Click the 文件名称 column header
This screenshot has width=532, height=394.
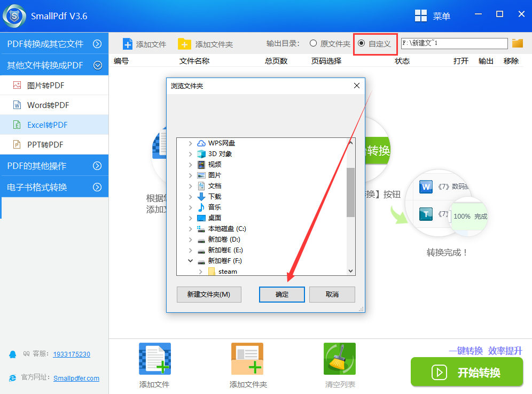[194, 61]
